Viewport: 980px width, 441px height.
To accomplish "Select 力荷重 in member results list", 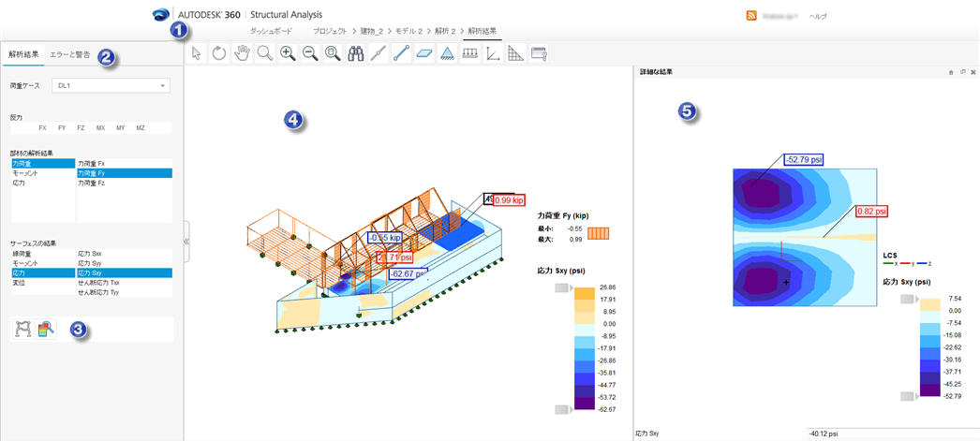I will pyautogui.click(x=44, y=163).
